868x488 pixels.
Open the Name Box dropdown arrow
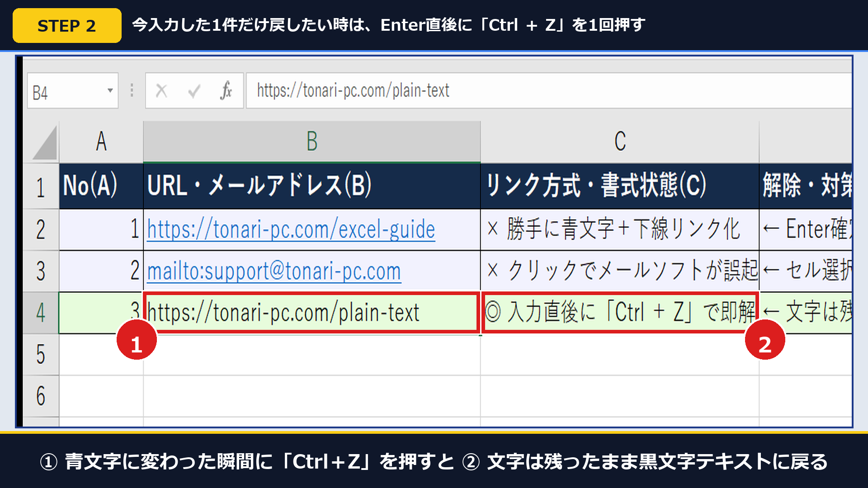(110, 90)
